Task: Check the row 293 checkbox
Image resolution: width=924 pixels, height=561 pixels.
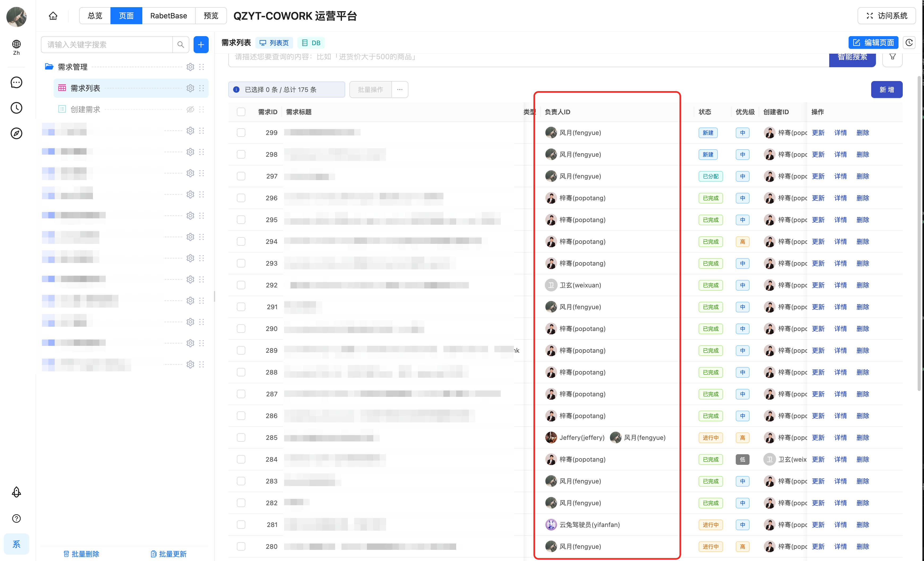Action: coord(241,263)
